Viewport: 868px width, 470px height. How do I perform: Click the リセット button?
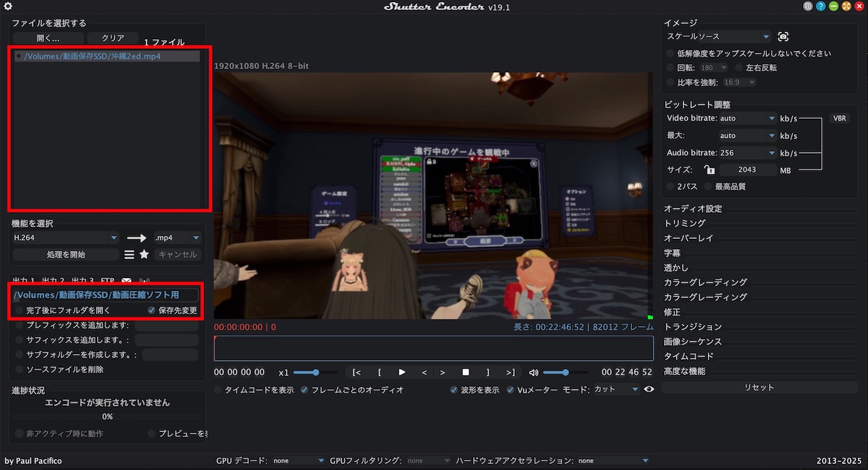tap(759, 387)
